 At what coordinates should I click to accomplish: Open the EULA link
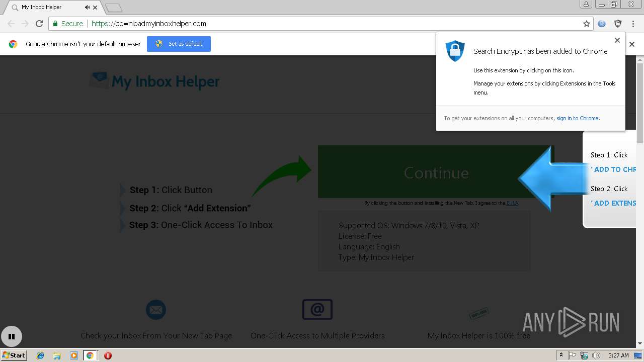(512, 203)
